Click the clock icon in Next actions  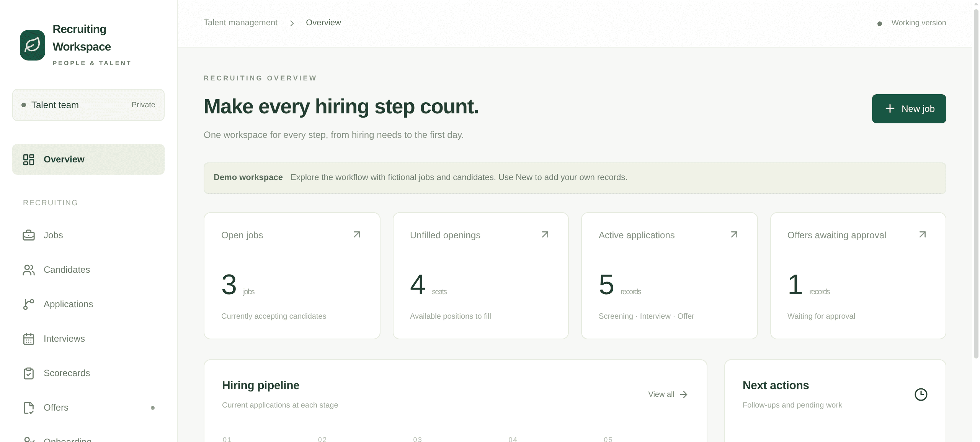(921, 395)
